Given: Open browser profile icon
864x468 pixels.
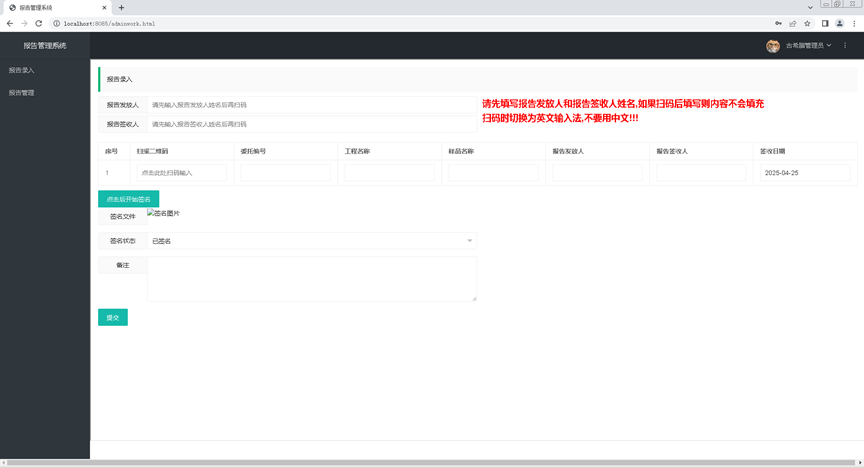Looking at the screenshot, I should 839,23.
